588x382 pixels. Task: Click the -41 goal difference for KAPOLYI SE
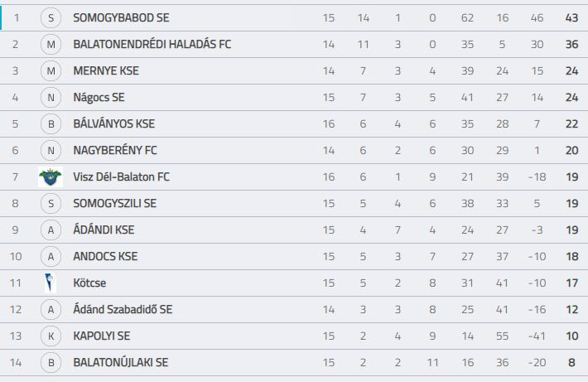537,336
